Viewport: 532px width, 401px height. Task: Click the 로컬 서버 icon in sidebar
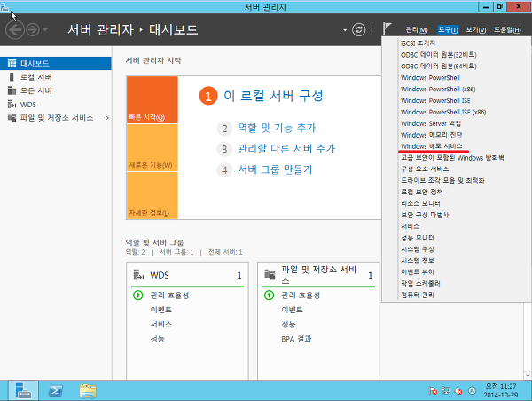coord(12,77)
